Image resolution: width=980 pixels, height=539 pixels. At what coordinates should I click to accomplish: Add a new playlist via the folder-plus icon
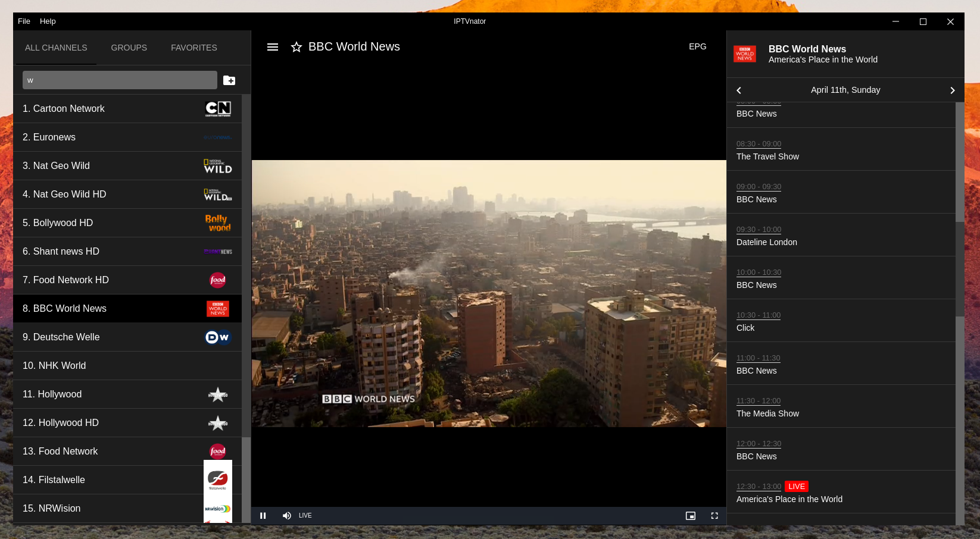tap(230, 80)
